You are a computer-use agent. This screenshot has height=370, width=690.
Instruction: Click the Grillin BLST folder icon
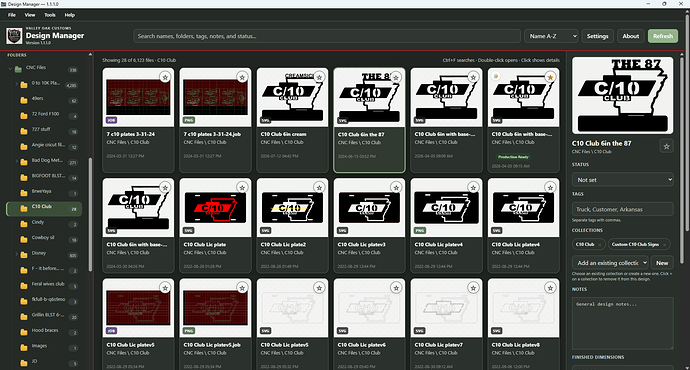(x=24, y=317)
